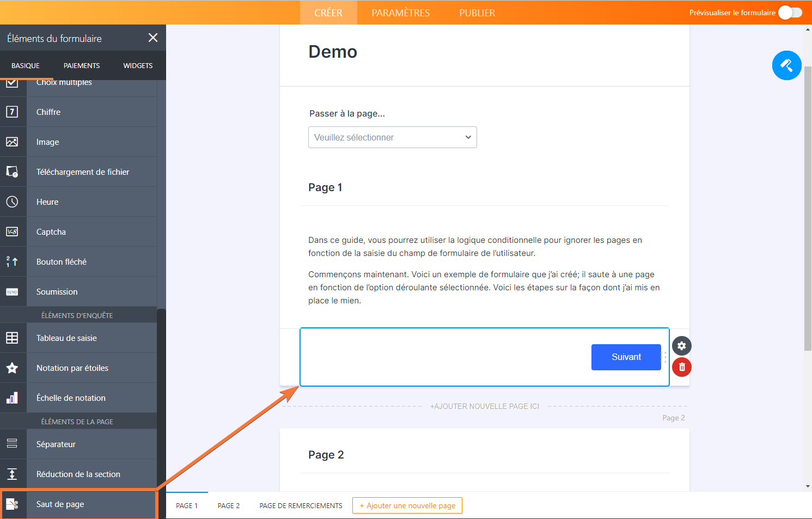Click the Chiffre number element icon
Image resolution: width=812 pixels, height=519 pixels.
(12, 112)
